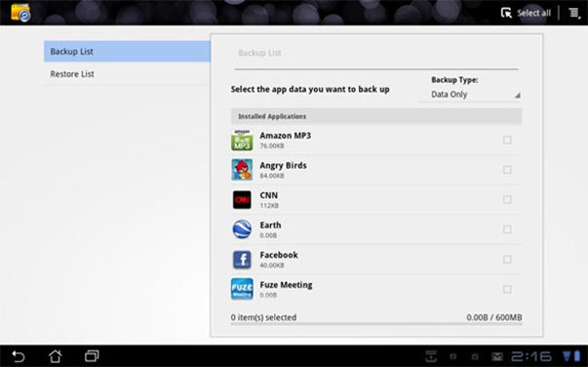
Task: Select the Angry Birds title text
Action: 283,166
